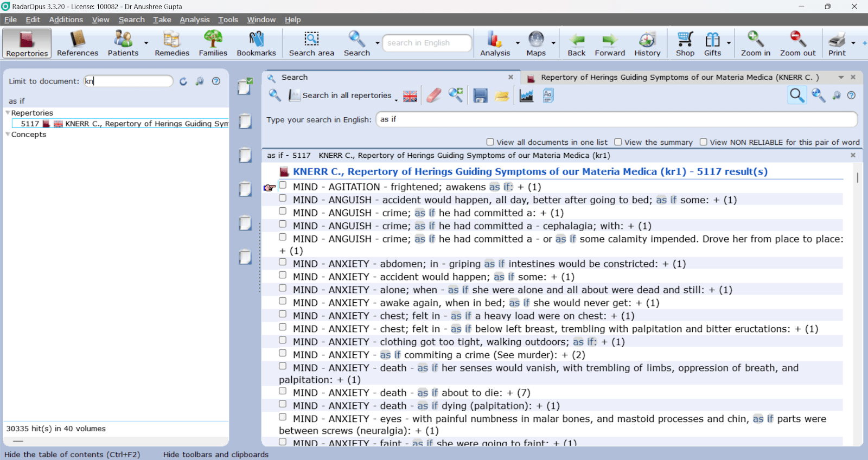
Task: Check ANXIETY - alone; when rubric
Action: [283, 288]
